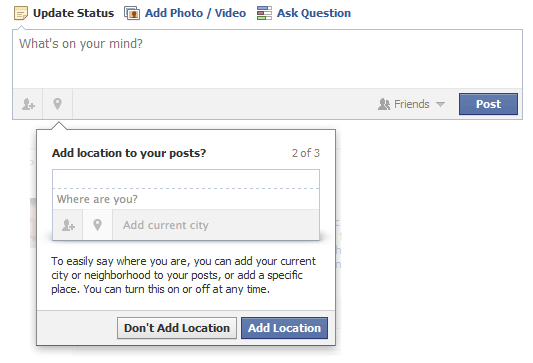Switch to Ask Question tab
This screenshot has width=533, height=363.
[x=314, y=13]
